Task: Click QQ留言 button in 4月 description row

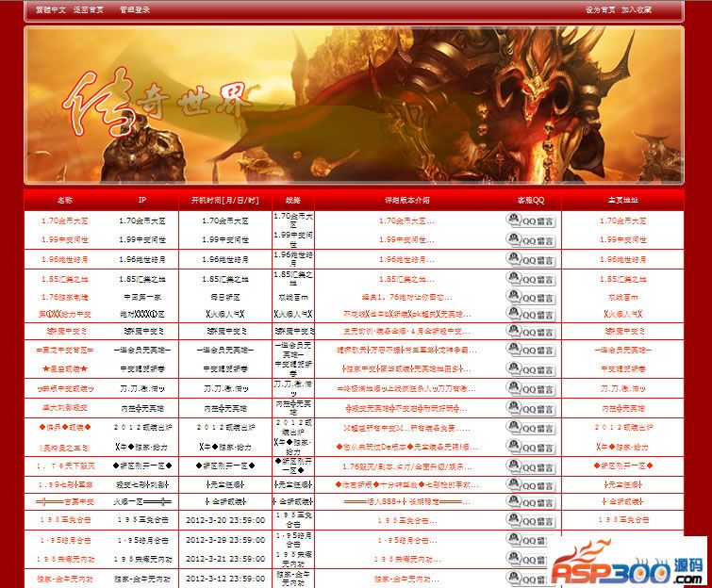Action: tap(530, 331)
